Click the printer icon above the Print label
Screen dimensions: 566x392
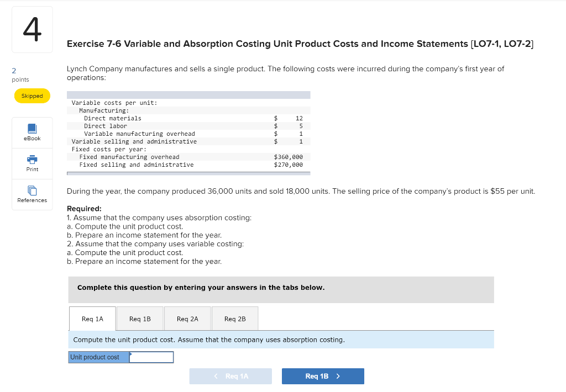[32, 160]
